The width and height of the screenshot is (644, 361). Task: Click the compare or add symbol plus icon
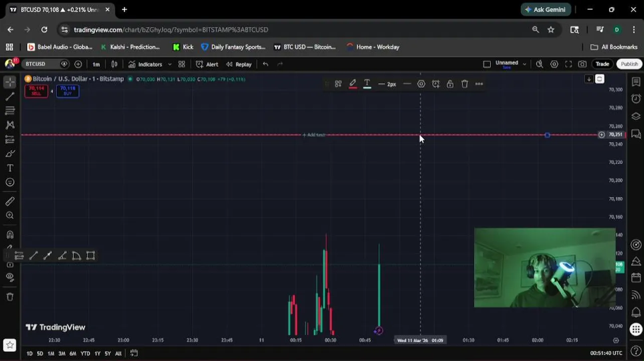(x=78, y=64)
